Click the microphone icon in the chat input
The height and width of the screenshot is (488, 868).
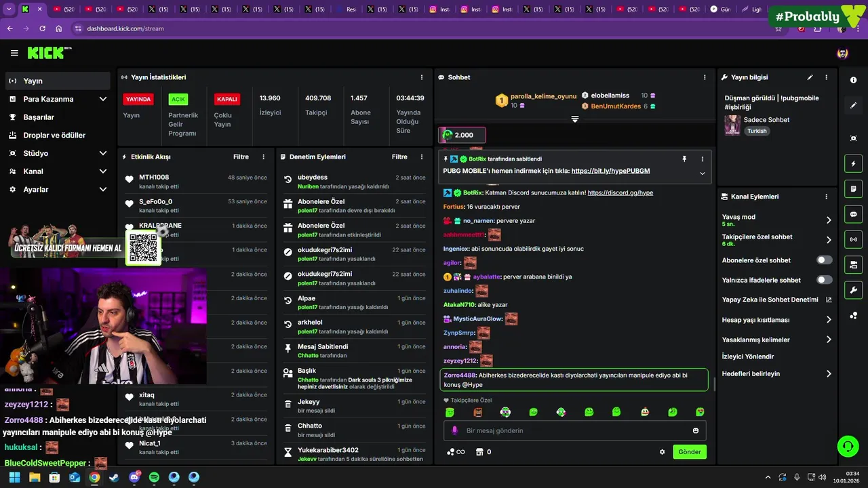[454, 430]
